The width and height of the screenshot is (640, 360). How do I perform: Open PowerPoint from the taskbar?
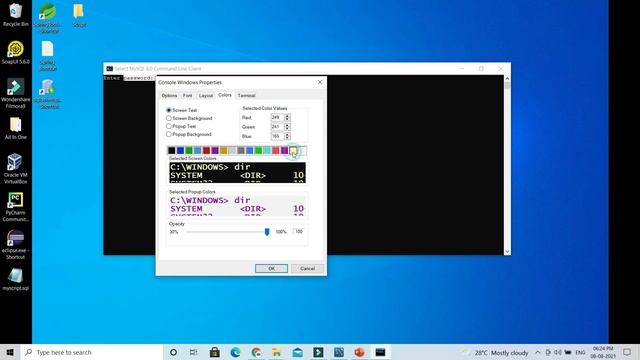[x=359, y=352]
